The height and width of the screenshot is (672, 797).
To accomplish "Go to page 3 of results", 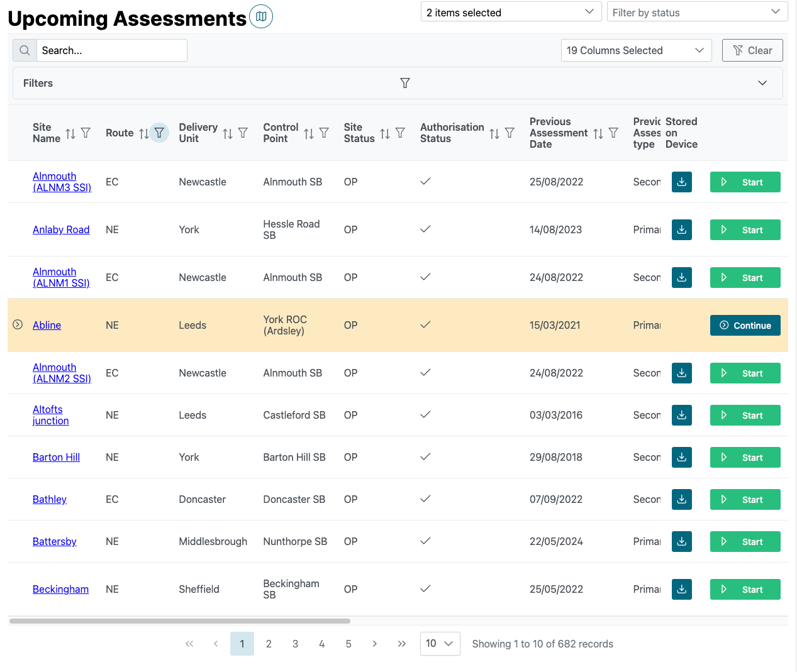I will 295,644.
